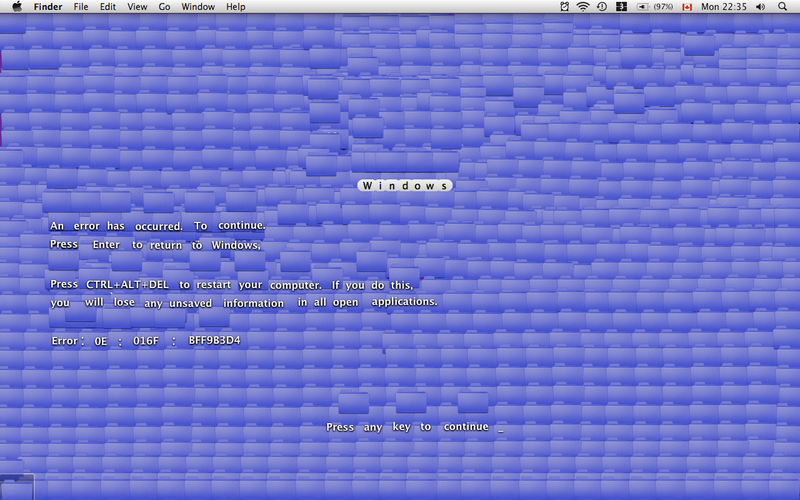Image resolution: width=800 pixels, height=500 pixels.
Task: Select the folder named "this,"
Action: click(x=402, y=285)
